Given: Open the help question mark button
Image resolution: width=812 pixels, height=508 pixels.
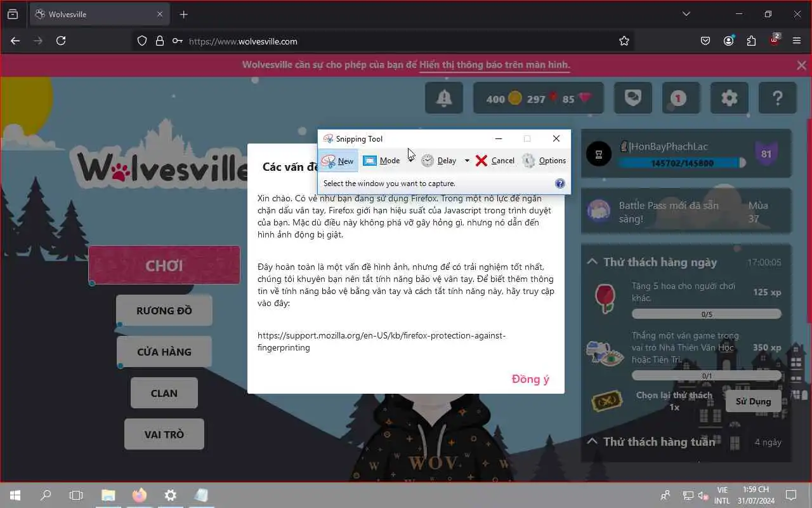Looking at the screenshot, I should click(778, 98).
